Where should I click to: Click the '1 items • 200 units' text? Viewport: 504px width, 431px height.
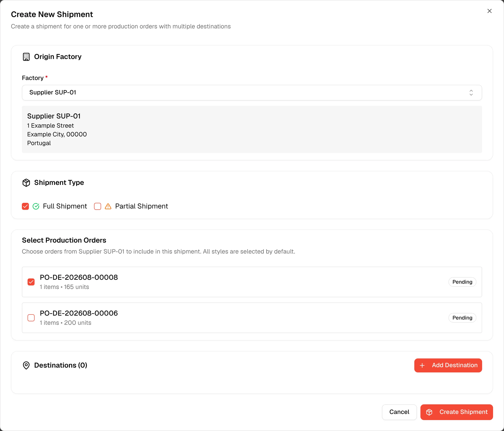click(66, 323)
